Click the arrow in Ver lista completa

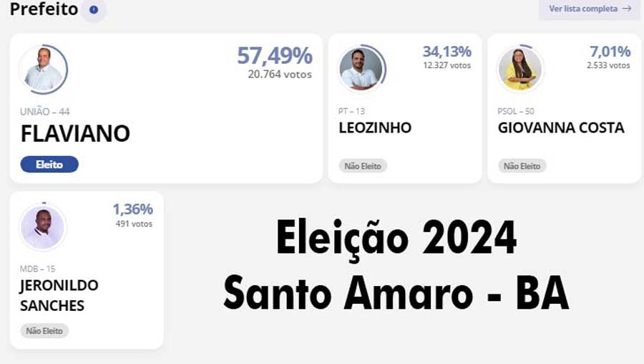627,9
